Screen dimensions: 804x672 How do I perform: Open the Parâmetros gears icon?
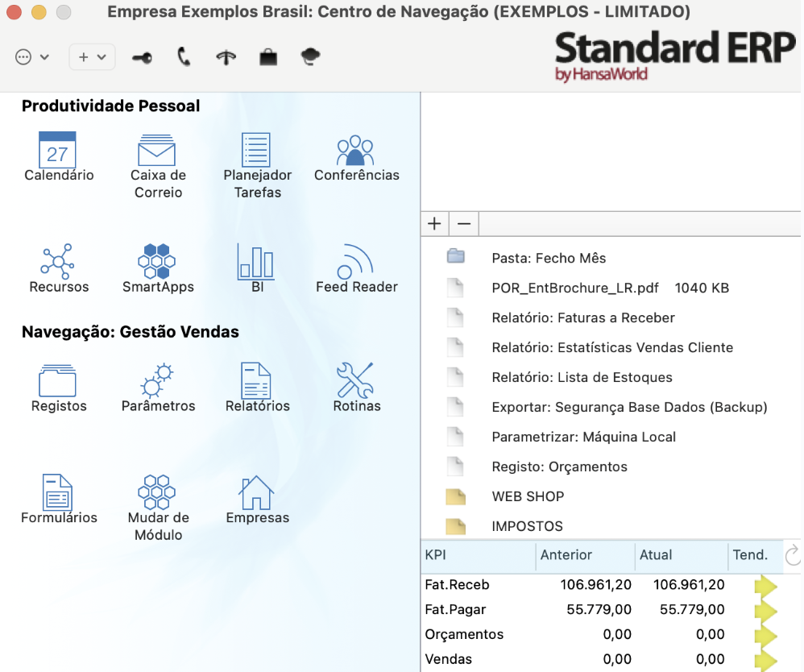point(158,380)
